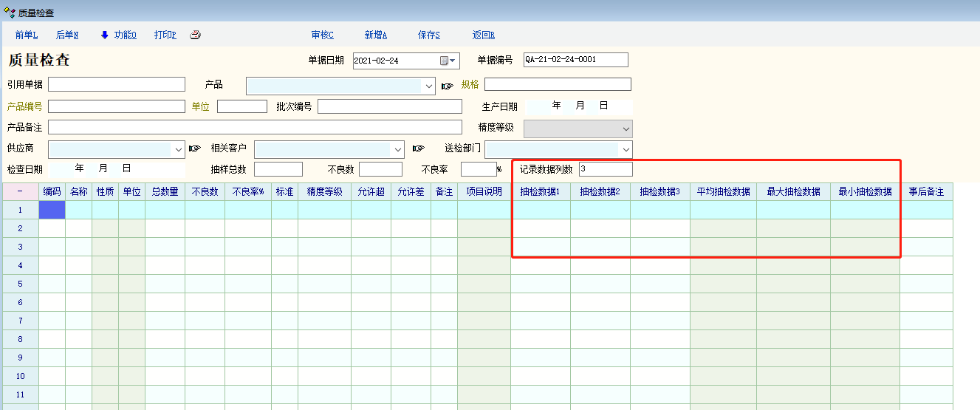Click the blue down-arrow 功能 icon
The height and width of the screenshot is (410, 980).
pyautogui.click(x=104, y=35)
